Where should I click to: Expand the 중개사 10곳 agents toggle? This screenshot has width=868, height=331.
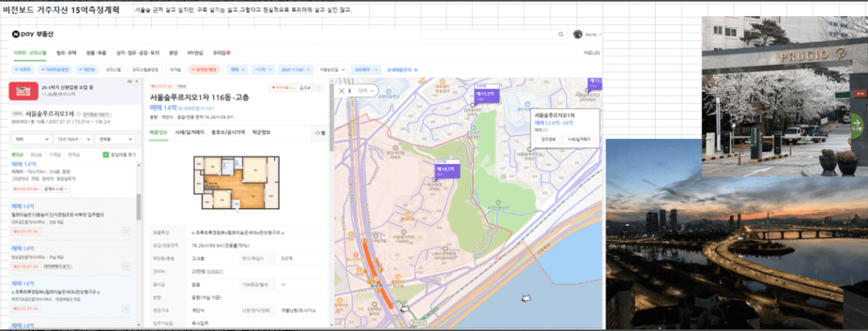click(x=58, y=190)
